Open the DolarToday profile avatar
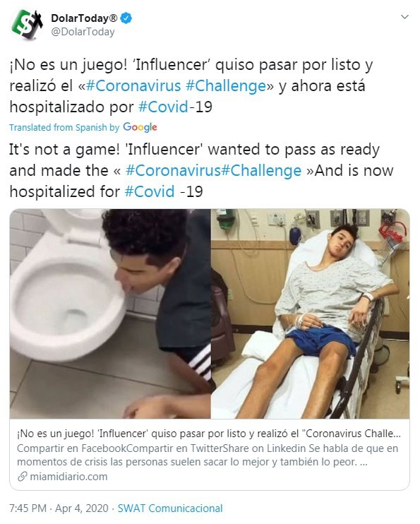420x524 pixels. click(27, 25)
